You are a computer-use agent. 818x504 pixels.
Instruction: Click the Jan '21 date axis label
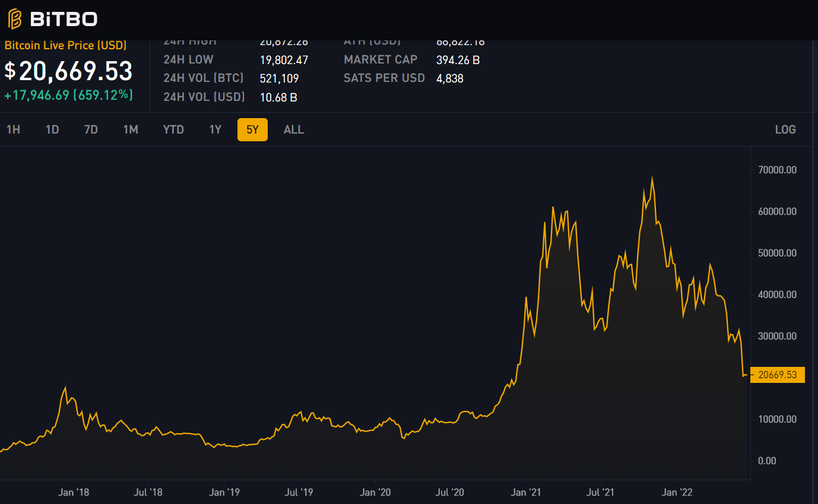526,492
